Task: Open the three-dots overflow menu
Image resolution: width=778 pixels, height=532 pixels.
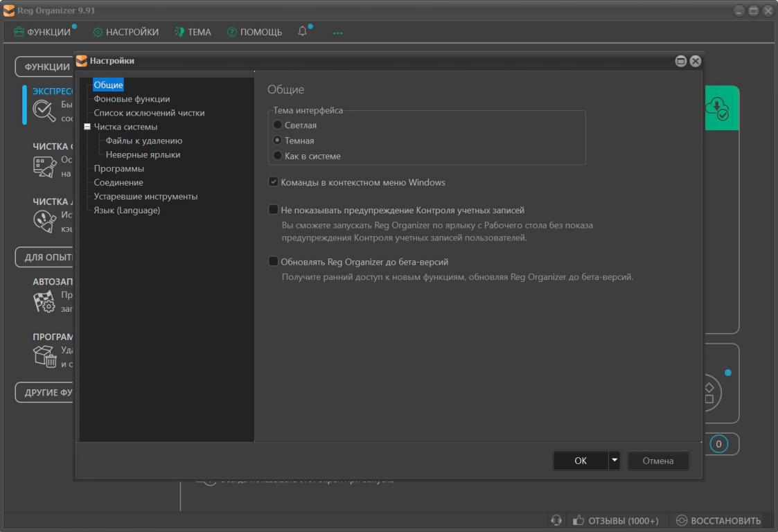Action: (337, 33)
